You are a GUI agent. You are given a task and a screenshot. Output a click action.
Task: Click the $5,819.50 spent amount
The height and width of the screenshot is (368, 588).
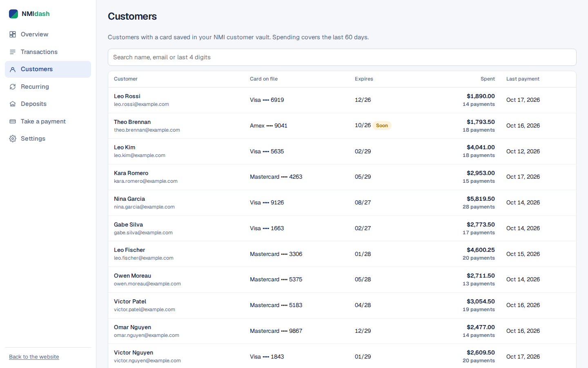point(481,199)
